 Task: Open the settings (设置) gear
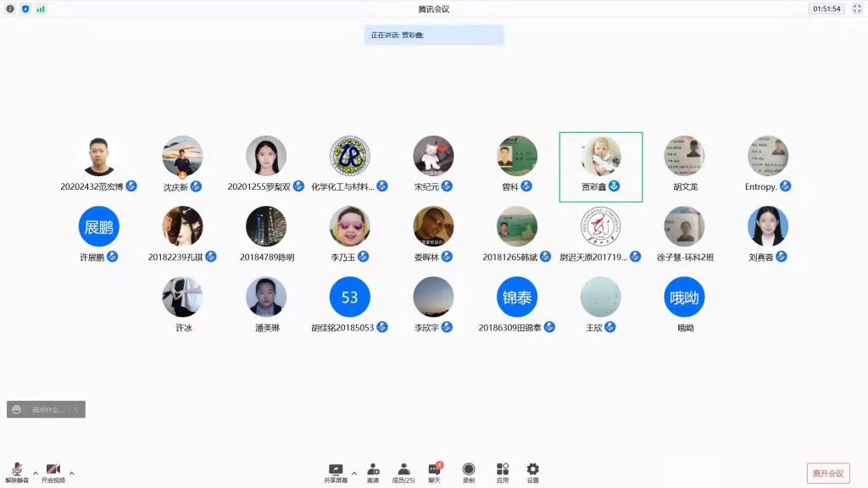coord(532,472)
